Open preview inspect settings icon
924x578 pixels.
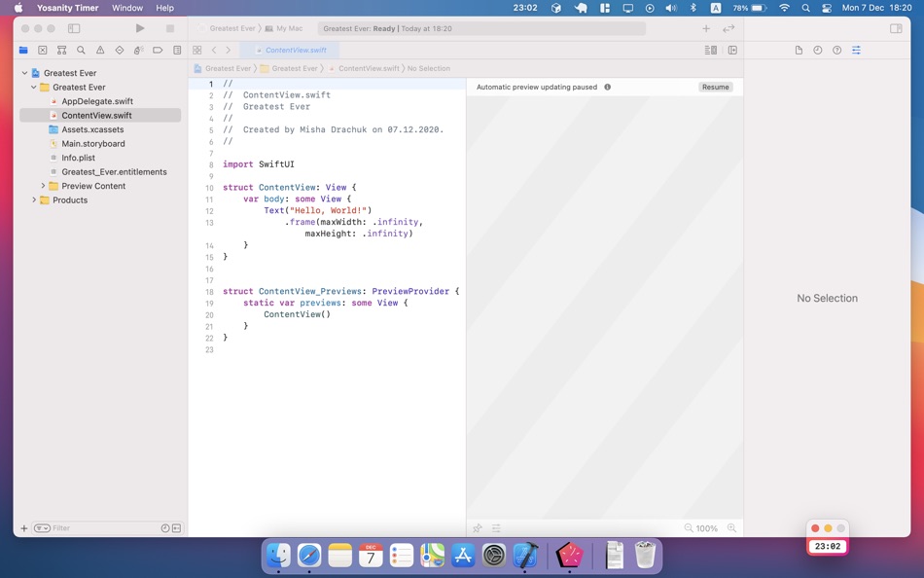click(x=496, y=527)
